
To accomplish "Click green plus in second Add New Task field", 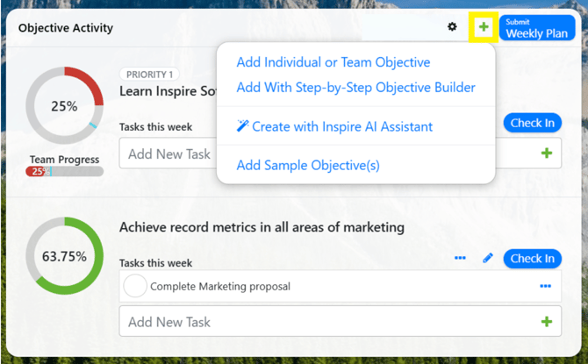I will (x=547, y=321).
